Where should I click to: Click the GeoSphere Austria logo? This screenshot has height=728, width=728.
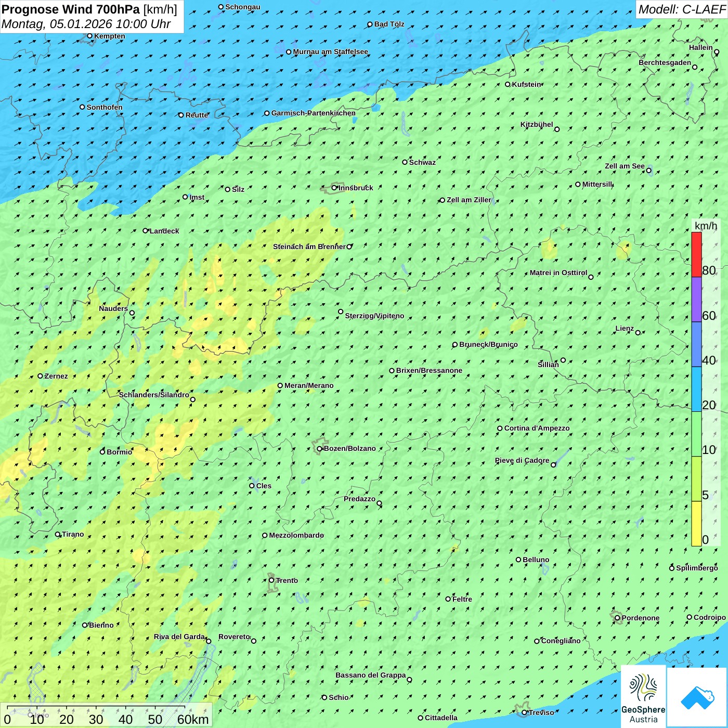tap(643, 696)
